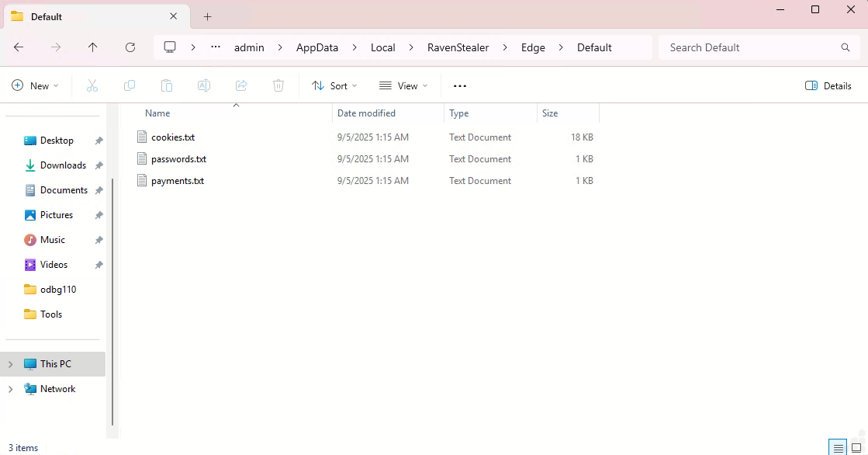Click the Cut scissors icon
868x455 pixels.
pos(92,85)
